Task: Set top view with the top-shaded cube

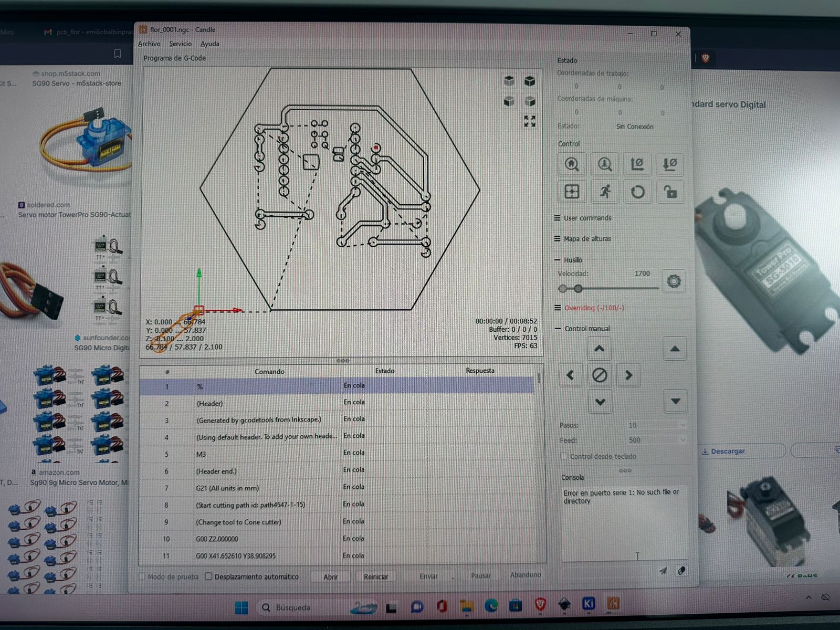Action: coord(509,81)
